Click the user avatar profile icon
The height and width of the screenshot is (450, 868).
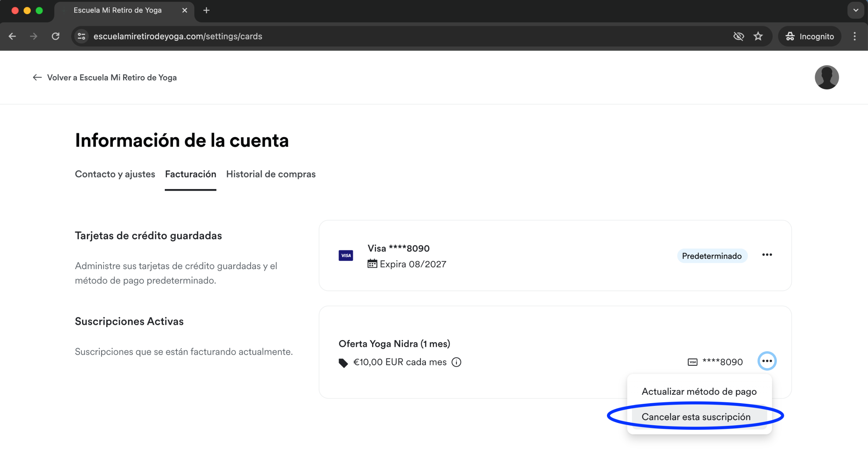827,77
